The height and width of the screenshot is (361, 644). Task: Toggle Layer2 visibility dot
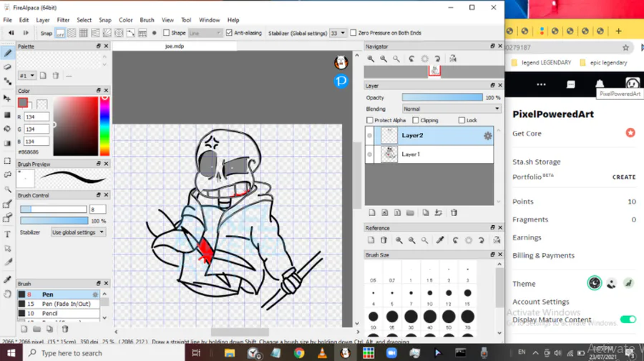pyautogui.click(x=370, y=136)
